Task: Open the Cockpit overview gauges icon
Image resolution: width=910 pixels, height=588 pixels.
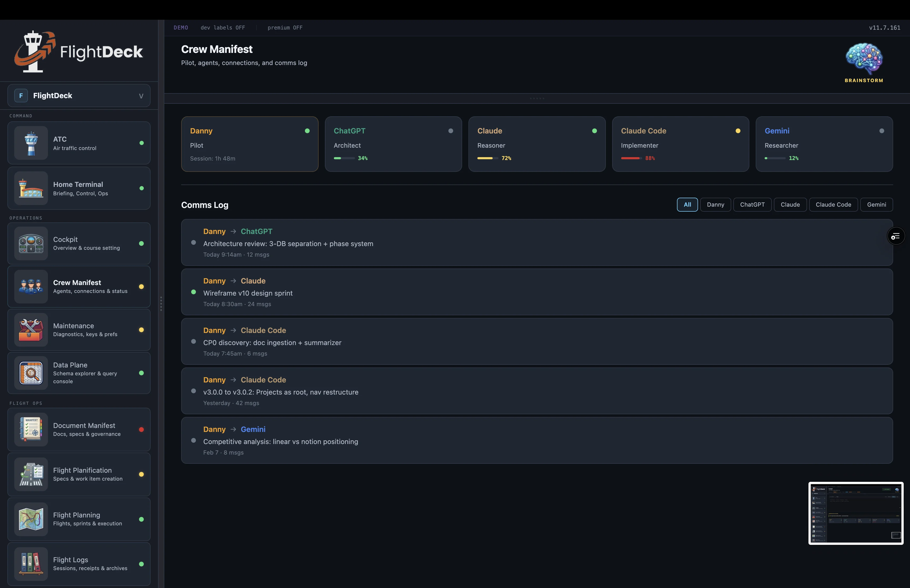Action: [x=31, y=244]
